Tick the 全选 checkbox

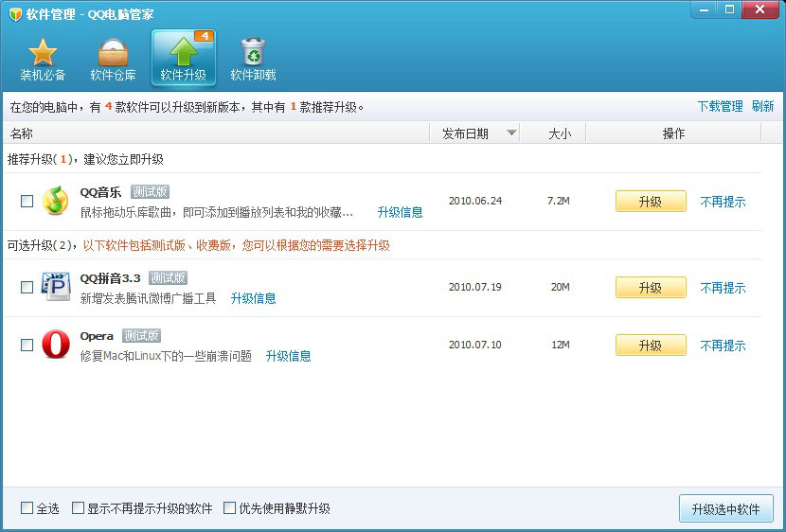click(x=27, y=508)
